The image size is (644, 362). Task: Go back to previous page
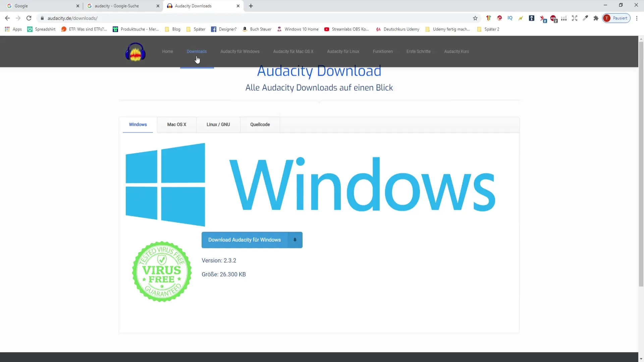tap(7, 18)
